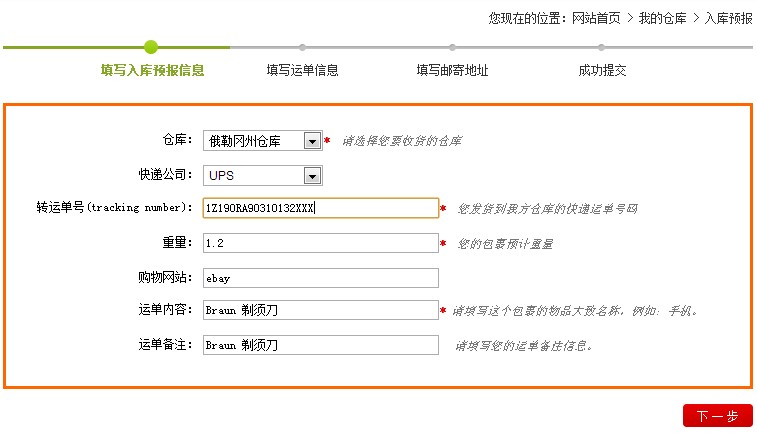The width and height of the screenshot is (757, 436).
Task: Click the 入库预报 breadcrumb link
Action: [729, 18]
